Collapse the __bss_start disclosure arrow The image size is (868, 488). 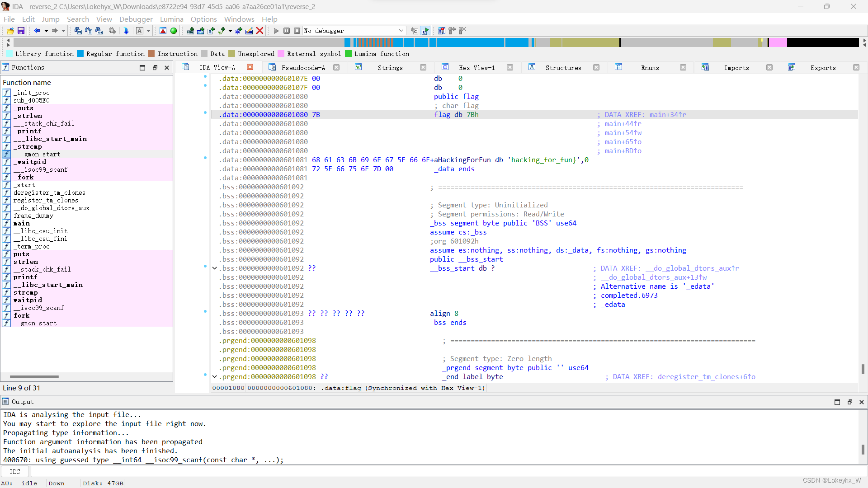tap(214, 268)
